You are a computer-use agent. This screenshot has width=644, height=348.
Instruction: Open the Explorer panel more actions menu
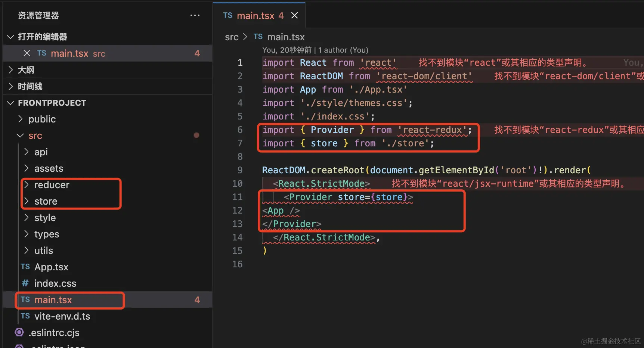click(x=195, y=15)
